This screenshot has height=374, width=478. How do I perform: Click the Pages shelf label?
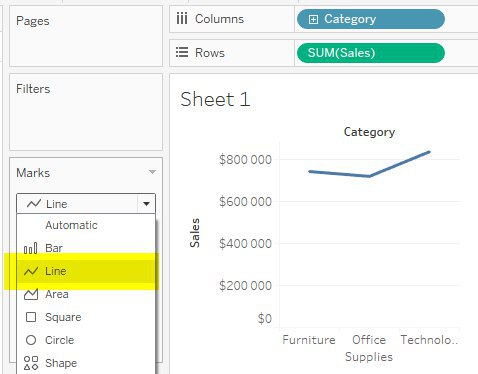pyautogui.click(x=33, y=21)
